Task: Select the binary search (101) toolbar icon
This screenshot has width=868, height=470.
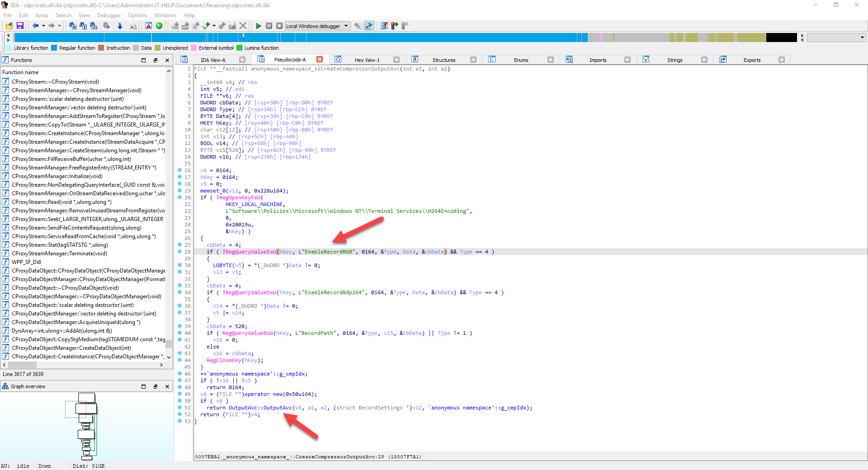Action: (94, 26)
